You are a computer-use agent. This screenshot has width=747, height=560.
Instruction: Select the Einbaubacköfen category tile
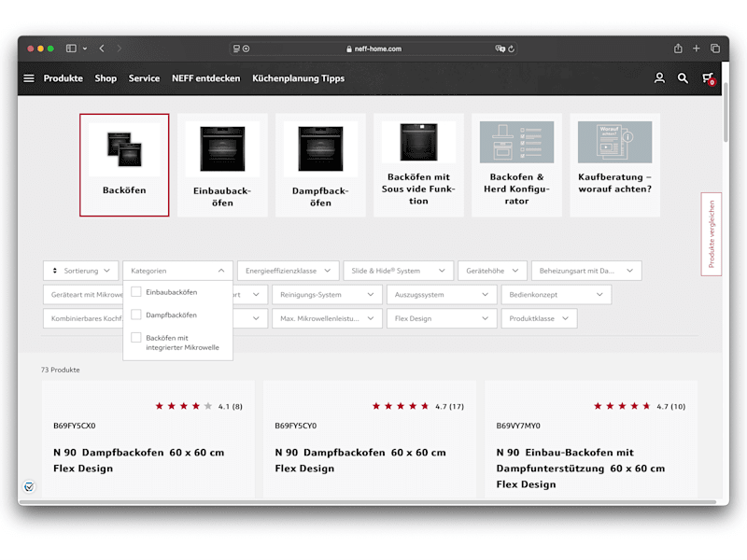pyautogui.click(x=222, y=165)
